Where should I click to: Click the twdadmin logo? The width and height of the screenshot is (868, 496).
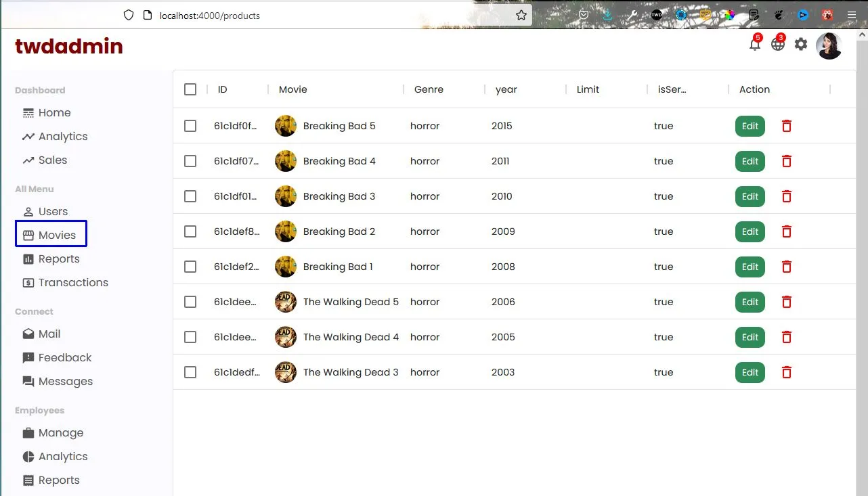(x=69, y=46)
